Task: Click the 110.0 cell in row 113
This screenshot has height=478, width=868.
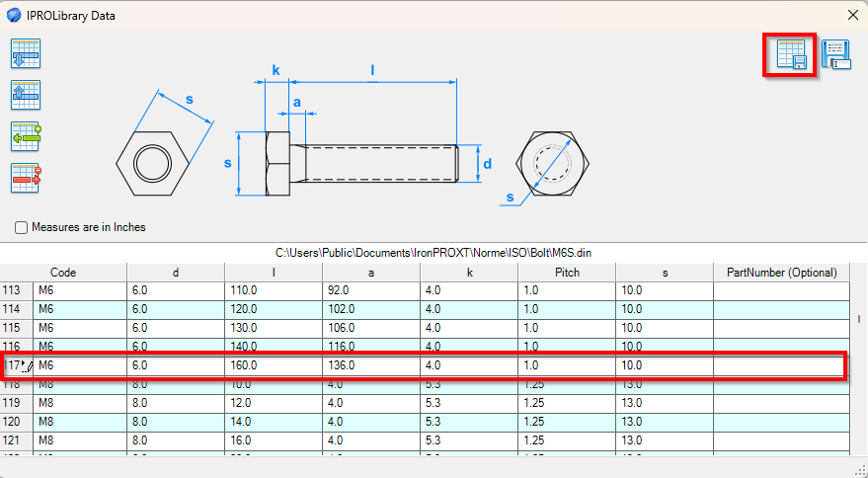Action: coord(274,290)
